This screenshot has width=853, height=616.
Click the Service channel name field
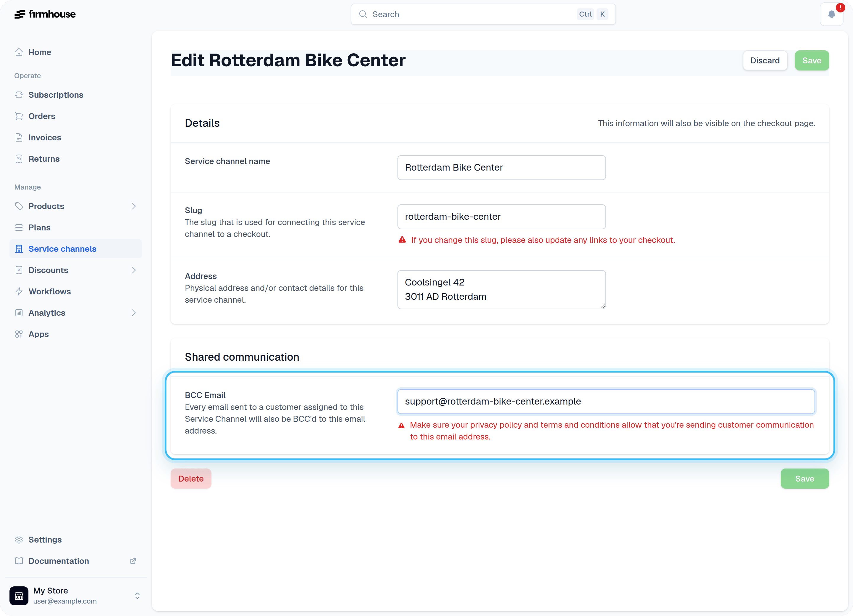coord(501,168)
